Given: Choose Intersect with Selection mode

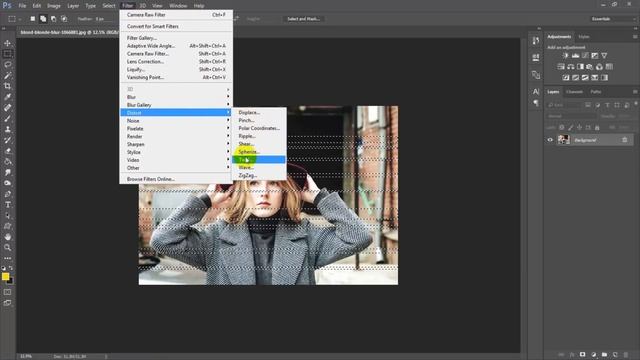Looking at the screenshot, I should (64, 19).
